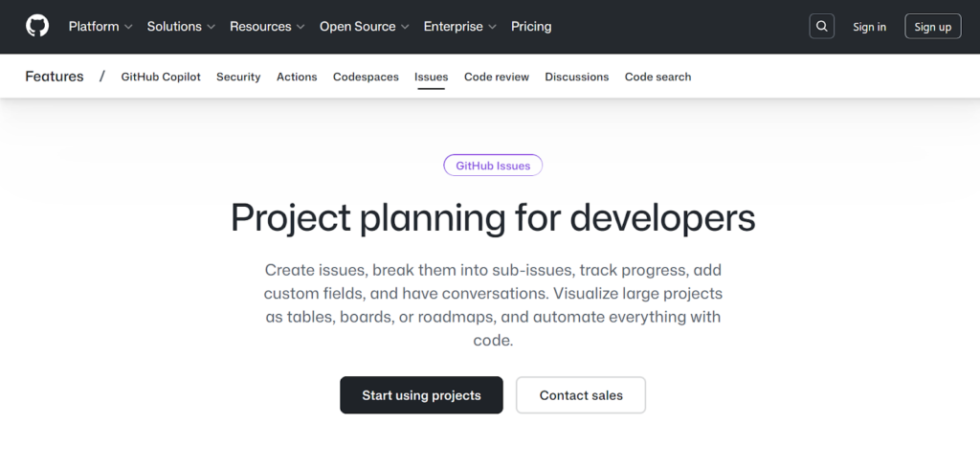Switch to the Code search tab
The image size is (980, 469).
coord(657,77)
